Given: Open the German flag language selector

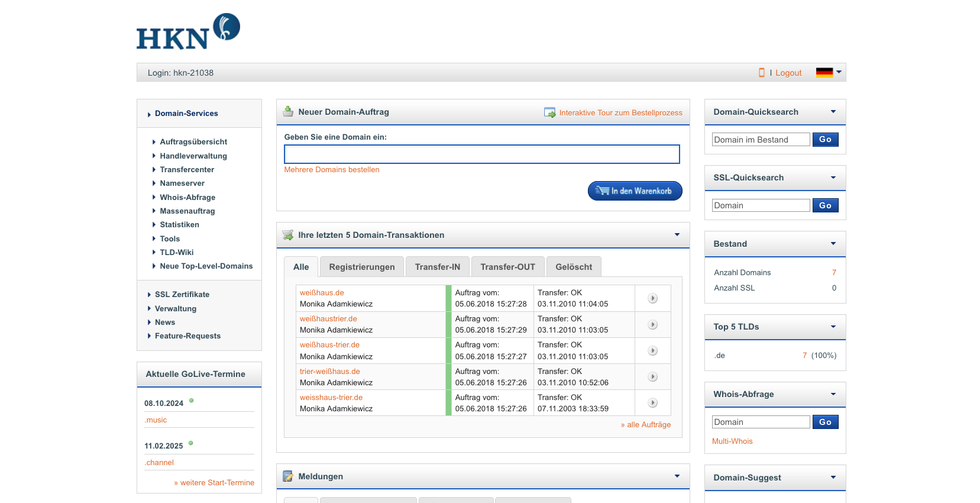Looking at the screenshot, I should 829,72.
